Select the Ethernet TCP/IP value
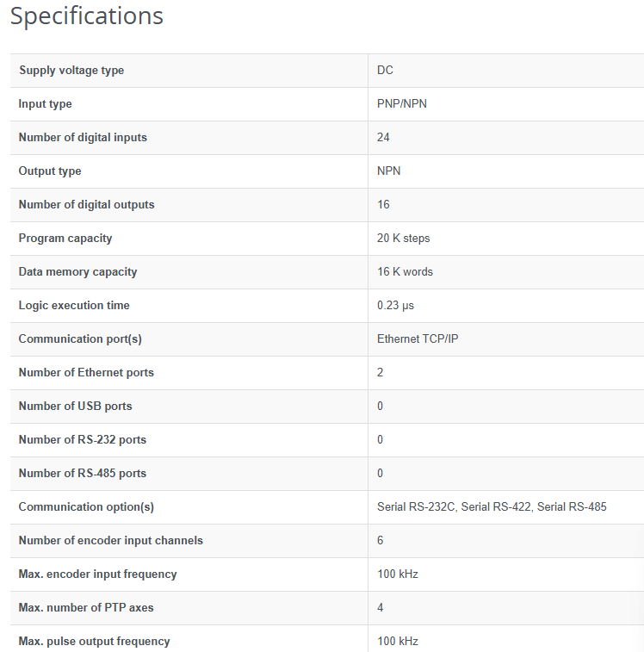644x652 pixels. tap(418, 339)
